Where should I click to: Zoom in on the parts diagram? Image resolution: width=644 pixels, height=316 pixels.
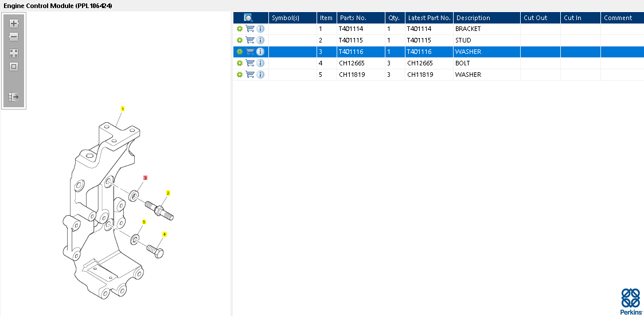click(x=14, y=24)
